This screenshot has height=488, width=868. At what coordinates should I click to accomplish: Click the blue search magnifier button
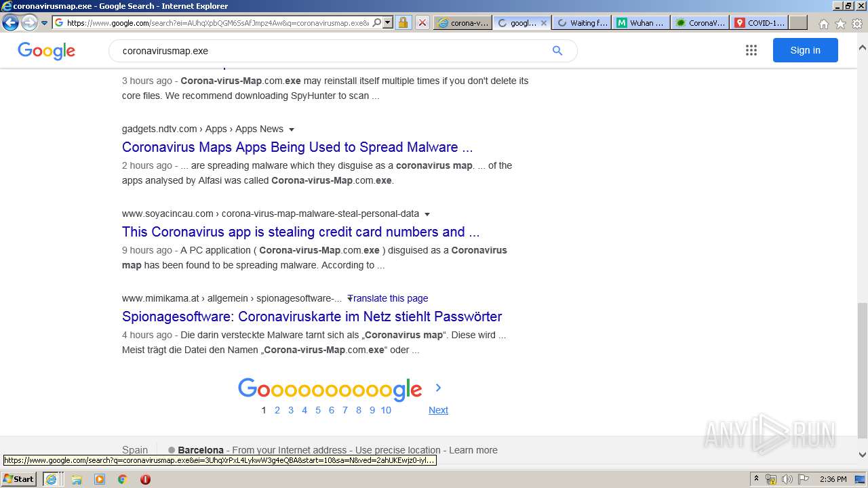(x=557, y=51)
